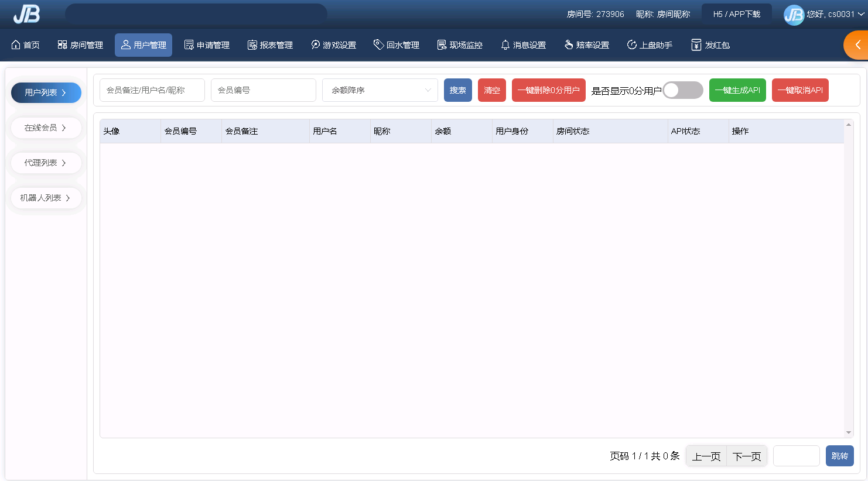Open 发红包 red packet icon
The height and width of the screenshot is (481, 868).
pyautogui.click(x=696, y=45)
